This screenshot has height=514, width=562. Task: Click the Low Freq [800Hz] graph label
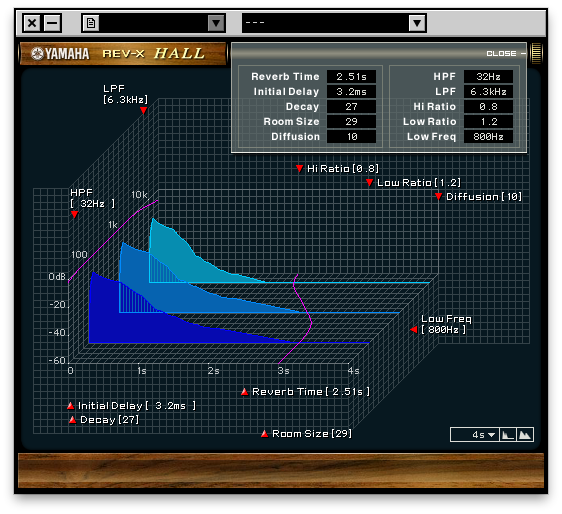tap(446, 324)
